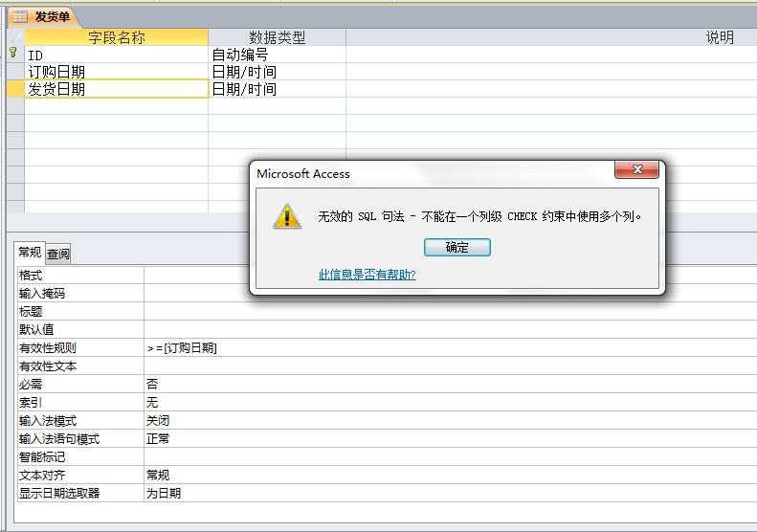The image size is (757, 532).
Task: Select the ID field name cell
Action: click(x=117, y=55)
